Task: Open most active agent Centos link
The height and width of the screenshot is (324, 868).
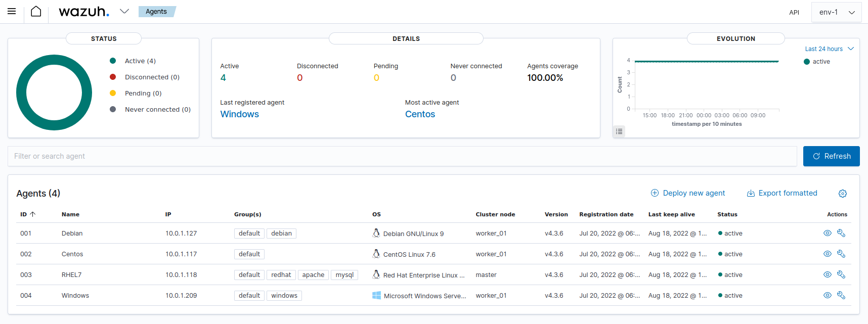Action: [x=420, y=114]
